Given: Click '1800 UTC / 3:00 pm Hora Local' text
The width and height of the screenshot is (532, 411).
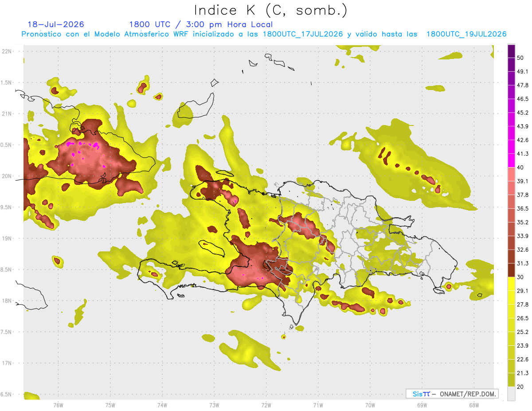Looking at the screenshot, I should pos(201,24).
